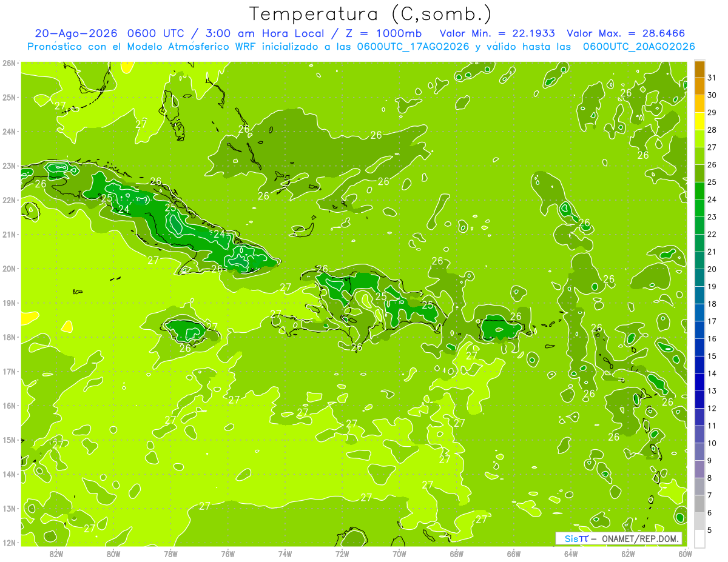This screenshot has width=728, height=562.
Task: Click the latitude label "12N"
Action: 9,543
